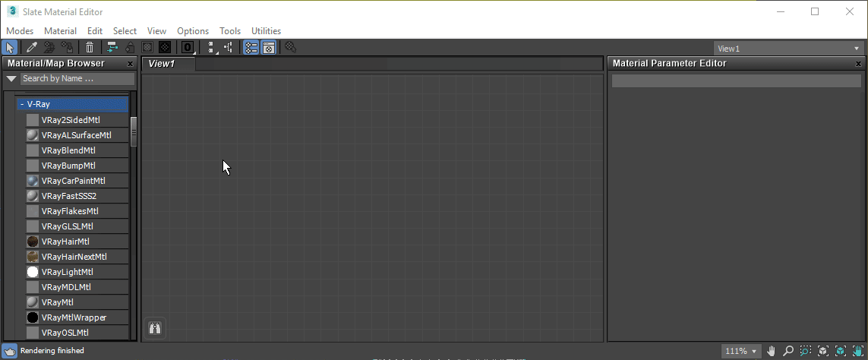Screen dimensions: 868x360
Task: Collapse the V-Ray materials group
Action: click(x=22, y=104)
